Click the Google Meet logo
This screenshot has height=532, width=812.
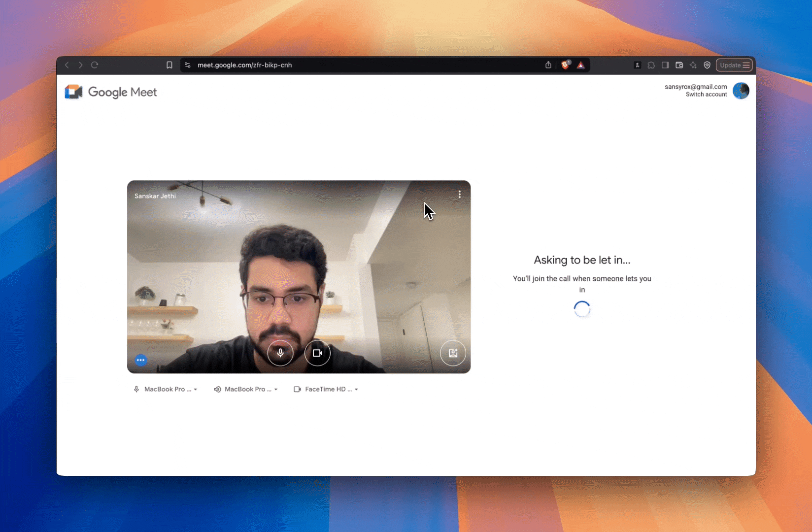(73, 92)
